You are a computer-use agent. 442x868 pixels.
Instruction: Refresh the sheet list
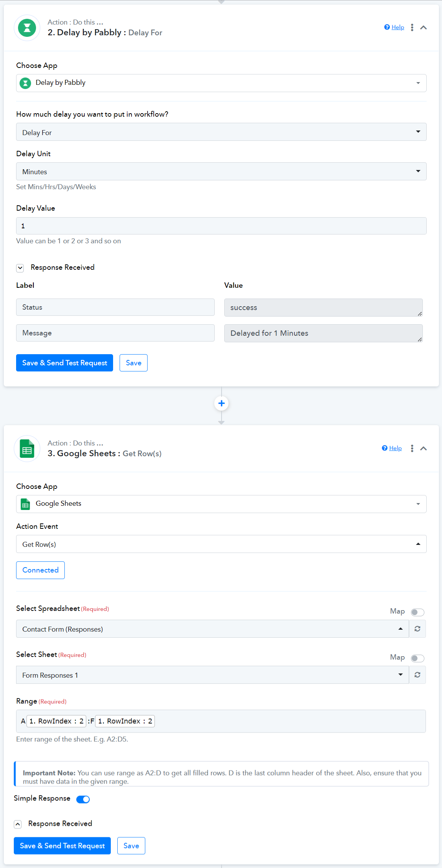[417, 675]
